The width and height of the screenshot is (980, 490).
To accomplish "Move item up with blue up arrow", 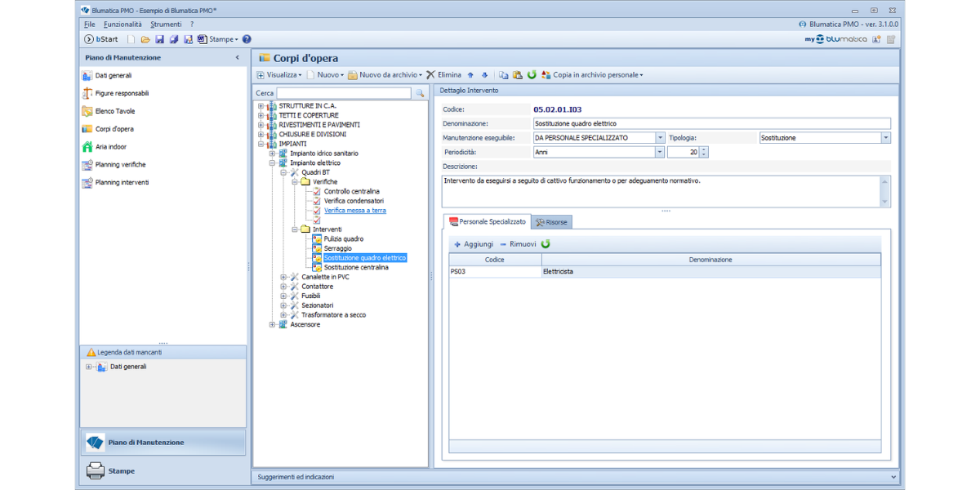I will (x=470, y=75).
